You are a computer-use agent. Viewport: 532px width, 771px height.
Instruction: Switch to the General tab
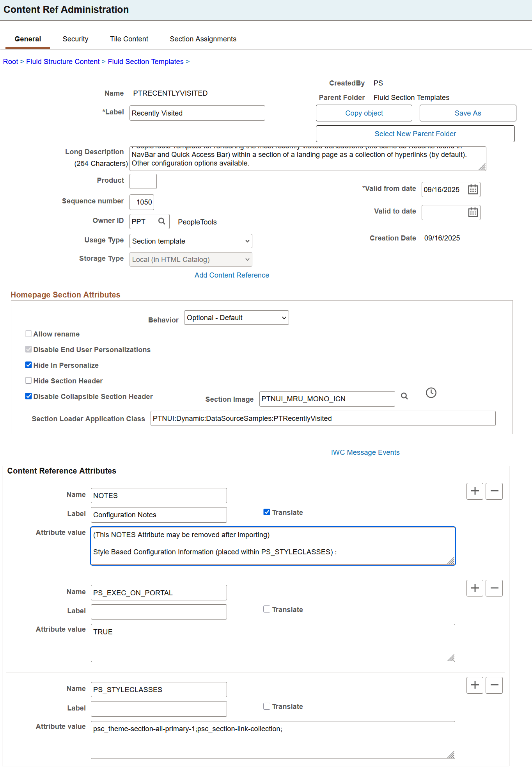click(x=28, y=39)
